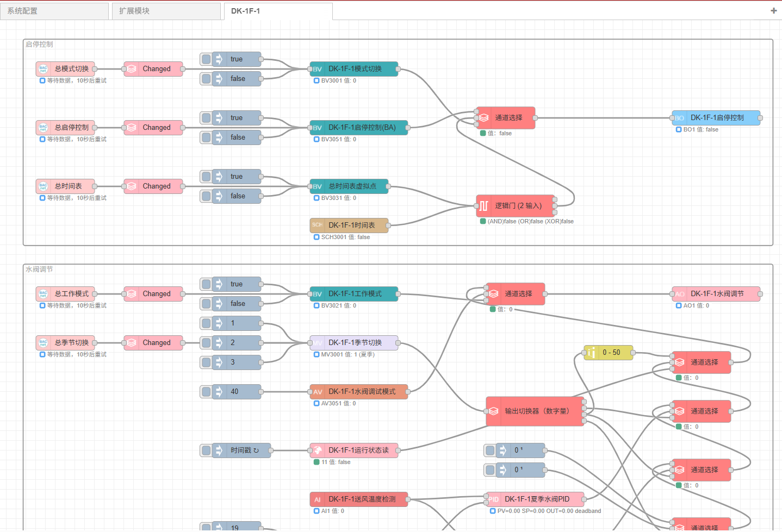Image resolution: width=782 pixels, height=532 pixels.
Task: Switch to the 系统配置 tab
Action: pyautogui.click(x=54, y=11)
